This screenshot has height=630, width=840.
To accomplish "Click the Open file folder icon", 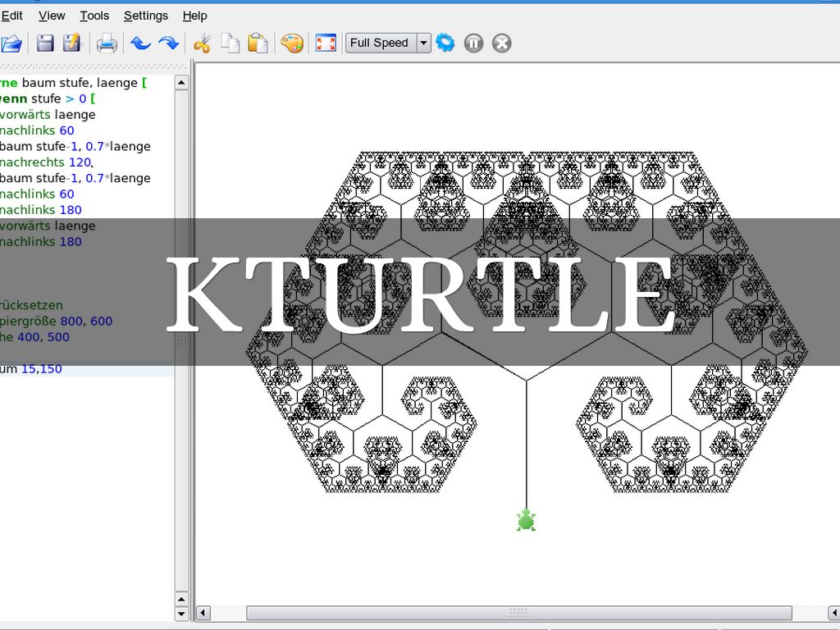I will coord(11,43).
